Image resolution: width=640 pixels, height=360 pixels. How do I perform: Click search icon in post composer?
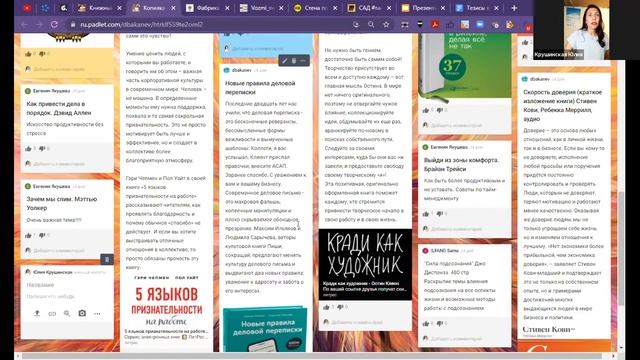[67, 313]
